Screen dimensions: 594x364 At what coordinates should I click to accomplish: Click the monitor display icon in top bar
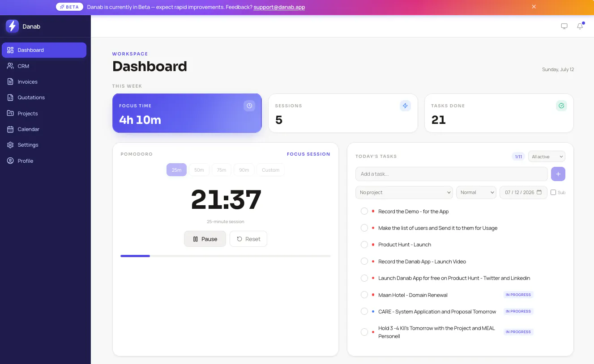point(564,26)
